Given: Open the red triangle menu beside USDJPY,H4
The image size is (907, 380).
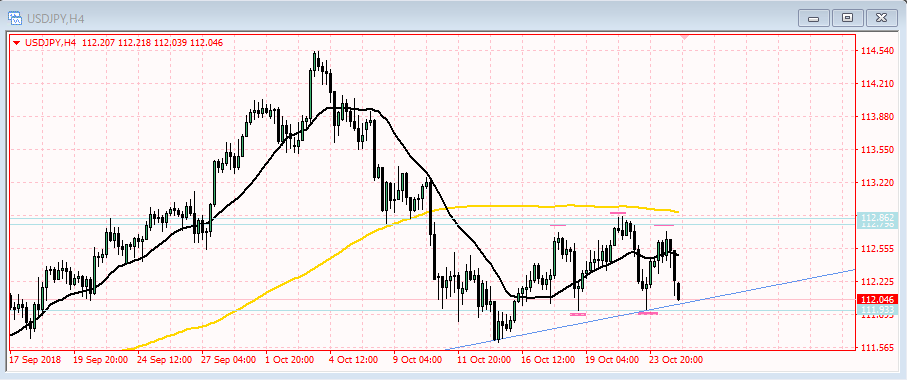Looking at the screenshot, I should (17, 43).
